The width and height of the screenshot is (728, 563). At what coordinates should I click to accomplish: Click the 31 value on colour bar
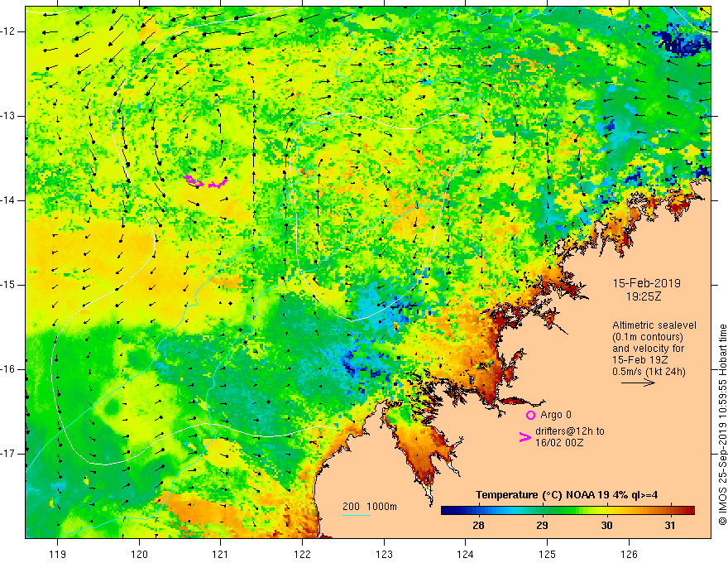click(669, 526)
